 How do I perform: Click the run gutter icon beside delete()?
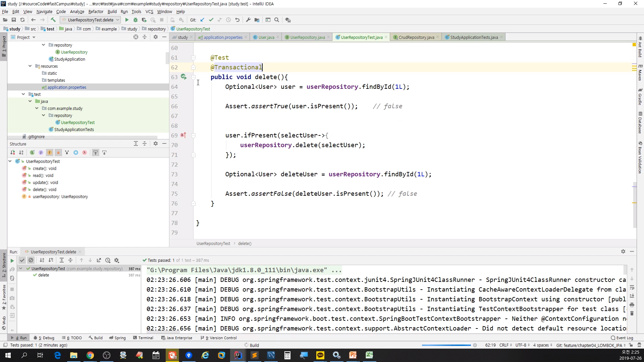(183, 77)
